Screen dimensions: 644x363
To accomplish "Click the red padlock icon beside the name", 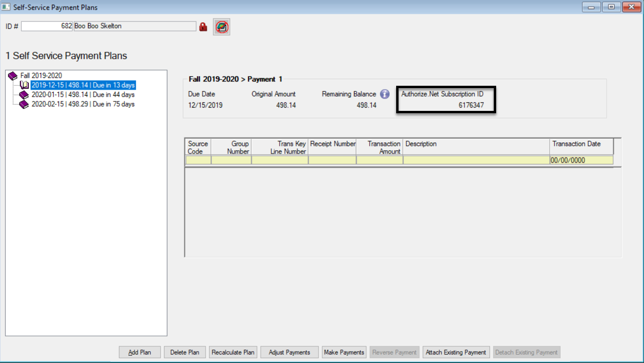I will pyautogui.click(x=203, y=27).
